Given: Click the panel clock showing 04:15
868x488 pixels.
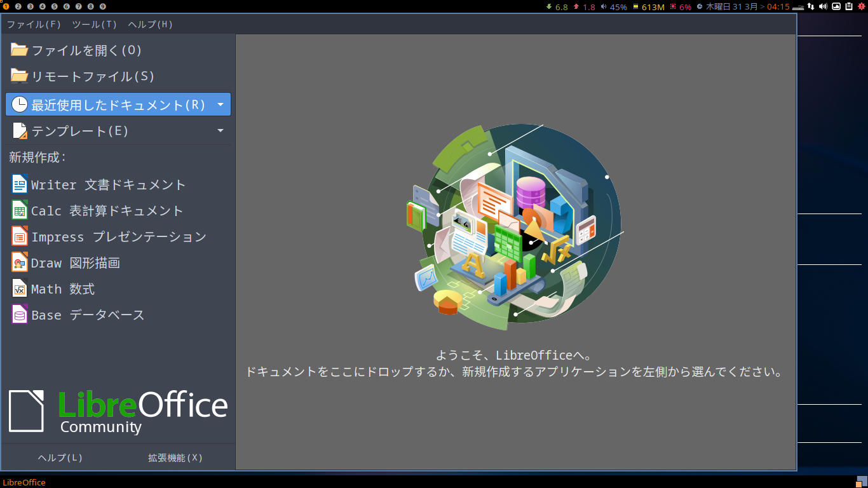Looking at the screenshot, I should click(778, 7).
